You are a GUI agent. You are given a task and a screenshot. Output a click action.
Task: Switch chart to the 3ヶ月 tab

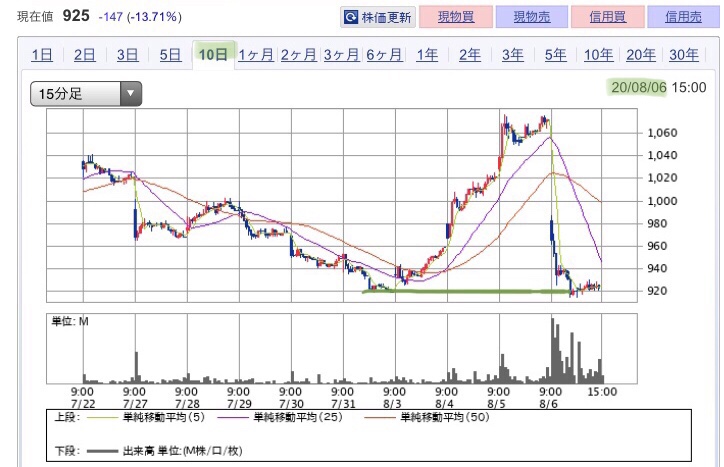coord(341,55)
